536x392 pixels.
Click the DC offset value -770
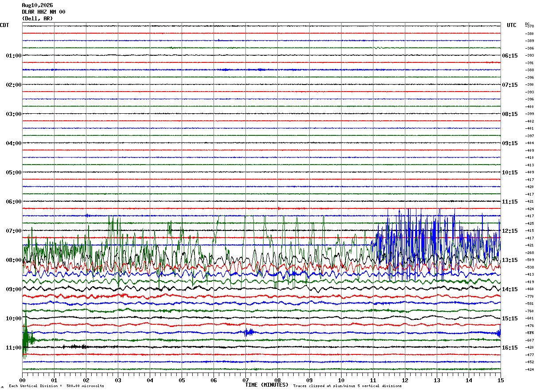coord(529,296)
